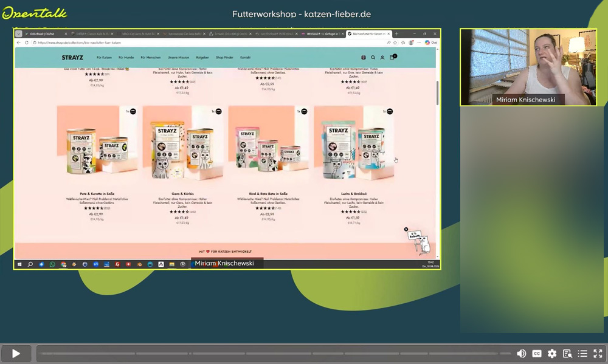Play the workshop video
Image resolution: width=608 pixels, height=364 pixels.
pyautogui.click(x=16, y=354)
